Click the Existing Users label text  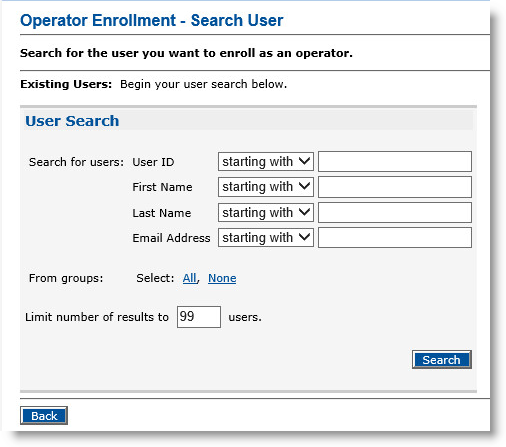coord(66,84)
